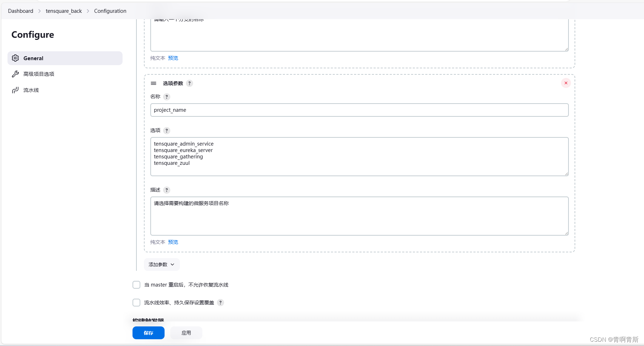
Task: Click the wrench icon for 高级项目选项
Action: (15, 74)
